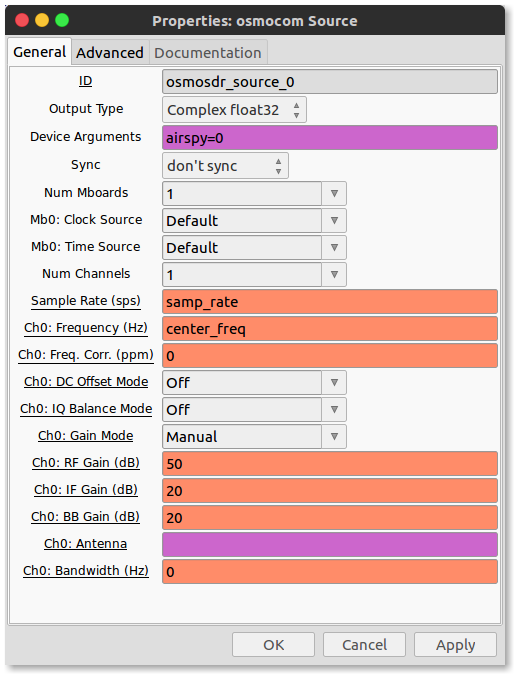Image resolution: width=514 pixels, height=674 pixels.
Task: Open the Sync option dropdown
Action: pyautogui.click(x=225, y=166)
